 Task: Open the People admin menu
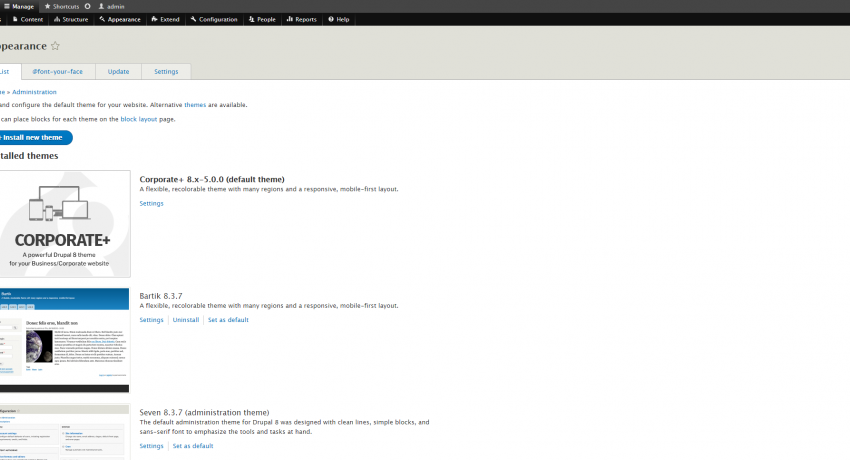[x=262, y=20]
